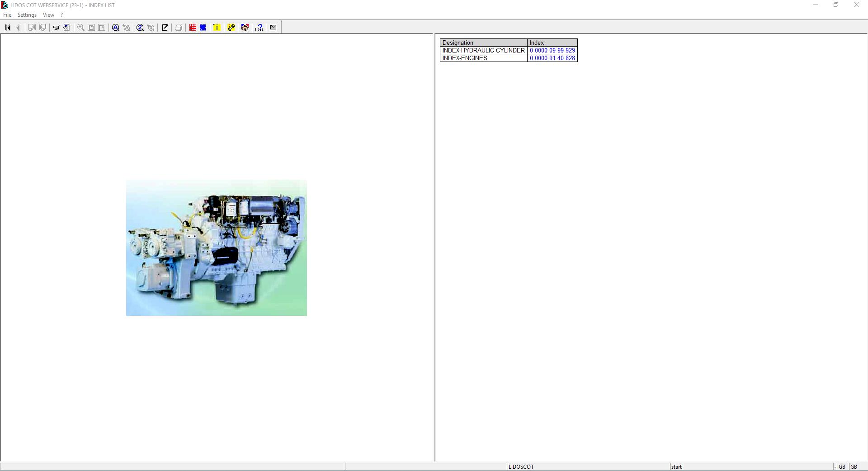Viewport: 868px width, 471px height.
Task: Open the secondary search tool
Action: (140, 27)
